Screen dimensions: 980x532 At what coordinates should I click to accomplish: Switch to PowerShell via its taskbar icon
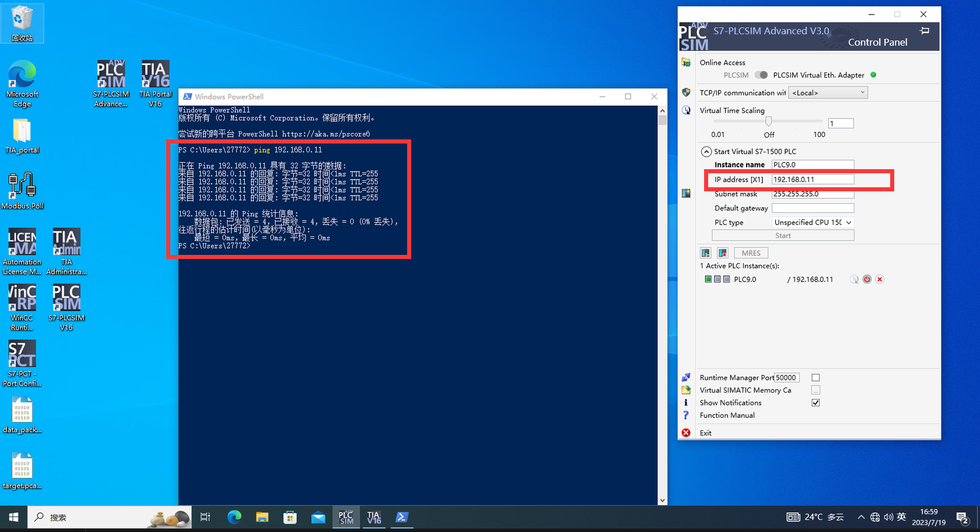coord(402,517)
